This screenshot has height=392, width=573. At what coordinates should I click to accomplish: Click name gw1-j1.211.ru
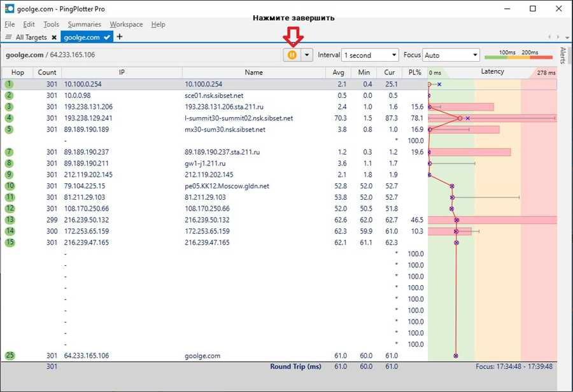point(205,164)
